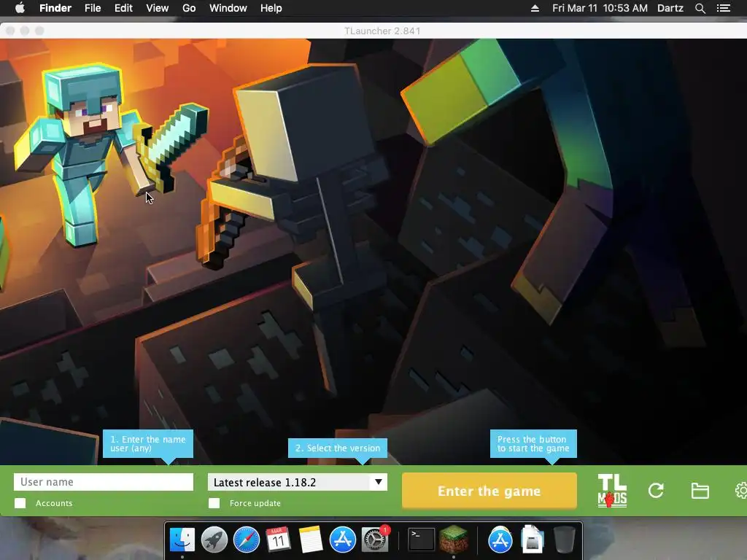This screenshot has width=747, height=560.
Task: Open the version dropdown Latest release 1.18.2
Action: (x=298, y=482)
